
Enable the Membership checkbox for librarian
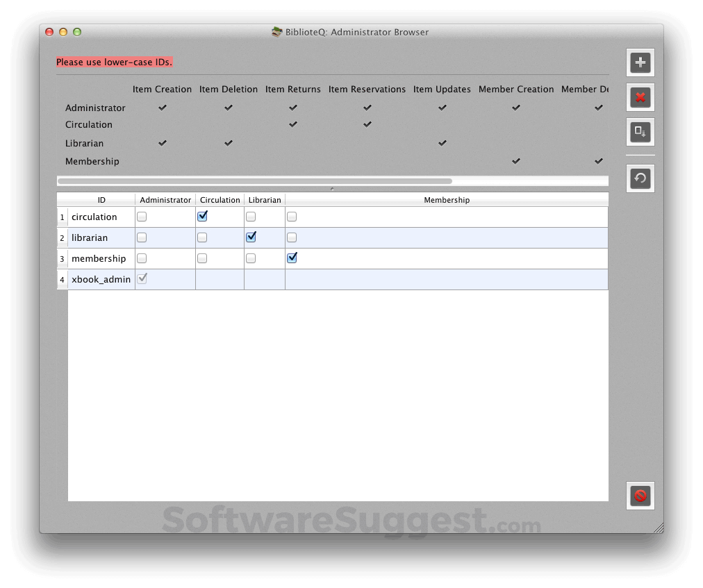point(291,237)
